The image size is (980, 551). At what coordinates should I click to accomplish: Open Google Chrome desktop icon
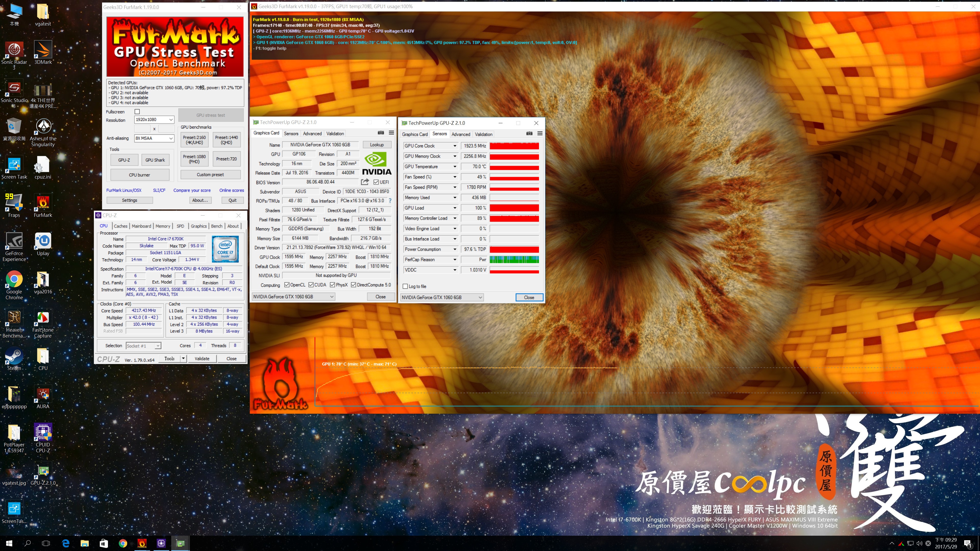(14, 285)
